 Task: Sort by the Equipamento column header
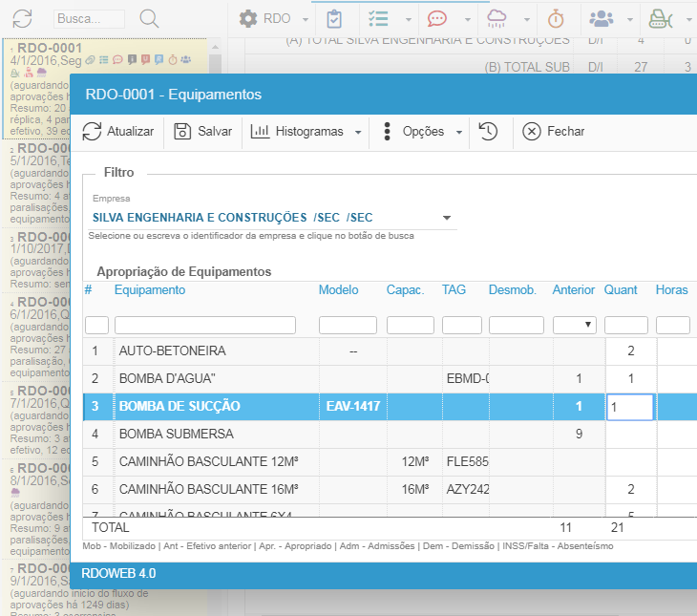150,289
